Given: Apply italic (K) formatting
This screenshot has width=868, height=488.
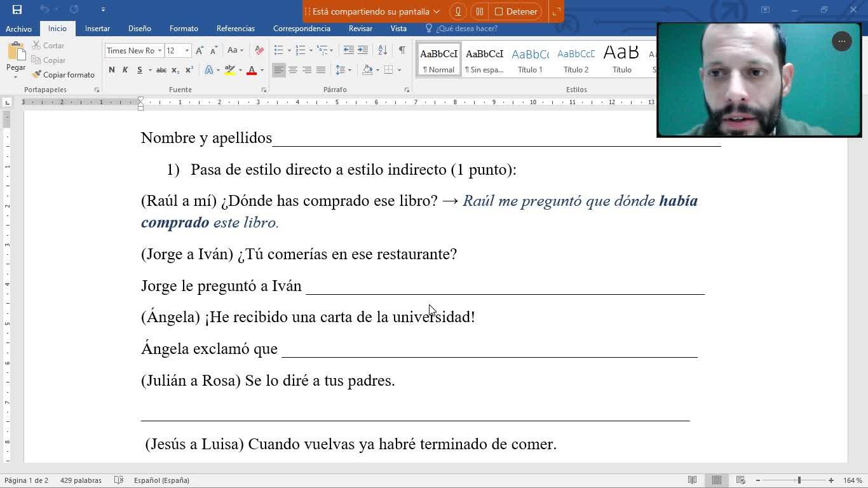Looking at the screenshot, I should [x=125, y=70].
